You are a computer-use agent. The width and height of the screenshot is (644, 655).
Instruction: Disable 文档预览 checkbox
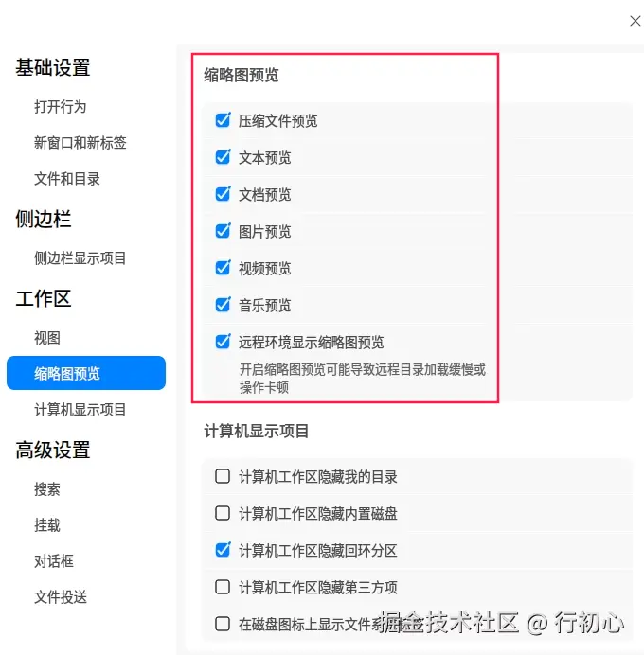(223, 194)
